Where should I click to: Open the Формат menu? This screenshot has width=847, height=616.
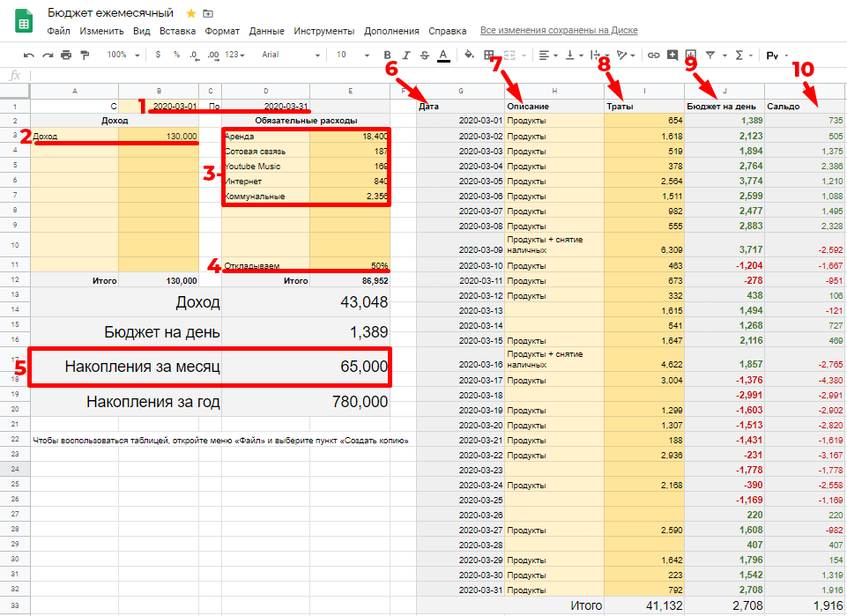222,31
